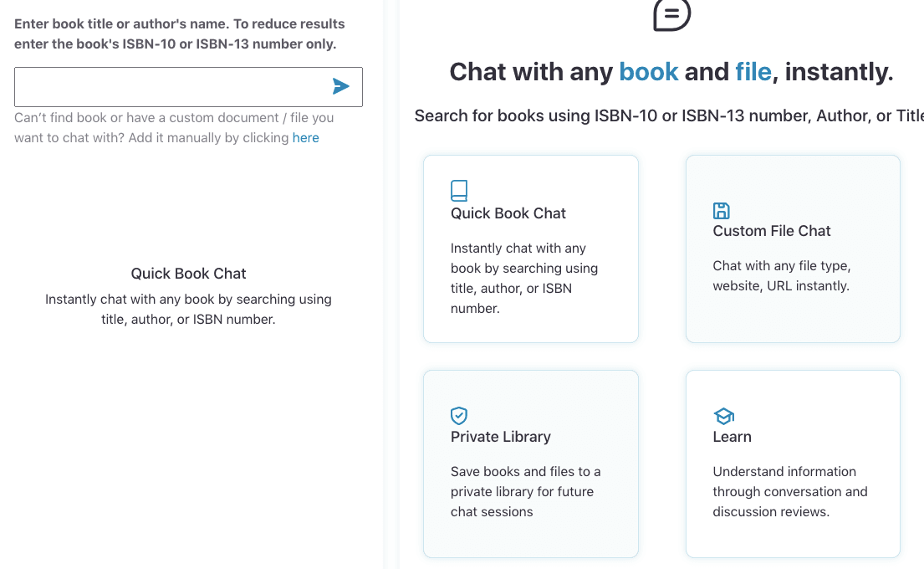Open the 'here' link to add manually
This screenshot has height=569, width=924.
[x=305, y=138]
